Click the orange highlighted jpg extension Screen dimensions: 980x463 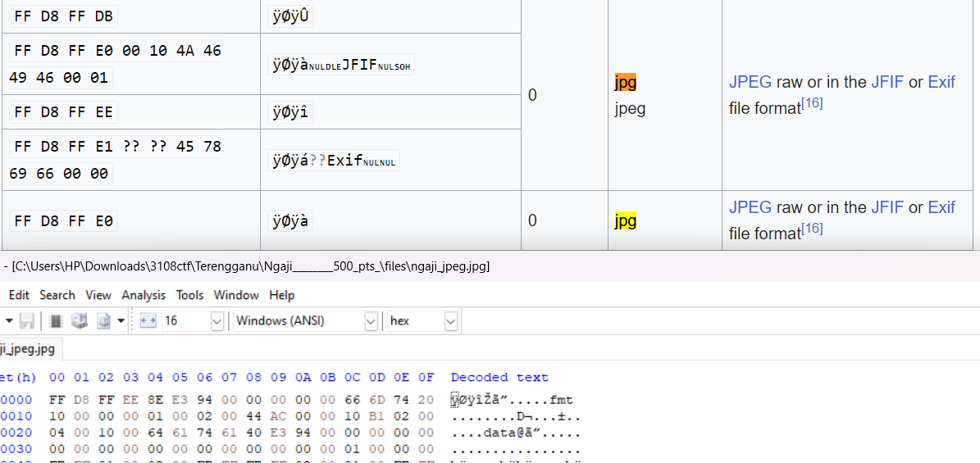point(625,82)
